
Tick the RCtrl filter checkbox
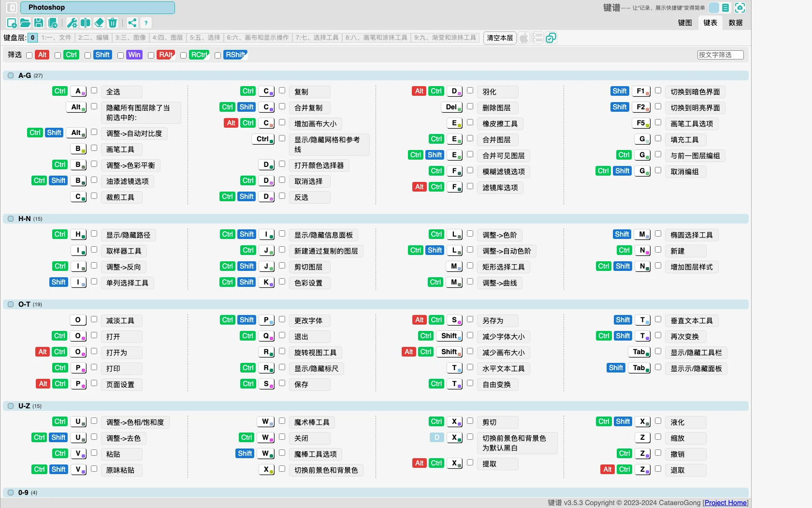click(x=183, y=55)
